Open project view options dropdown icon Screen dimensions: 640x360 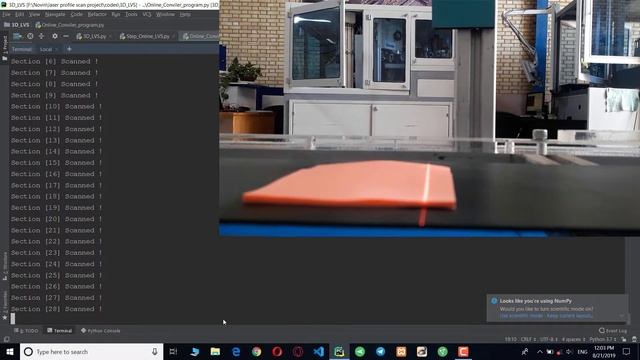18,36
